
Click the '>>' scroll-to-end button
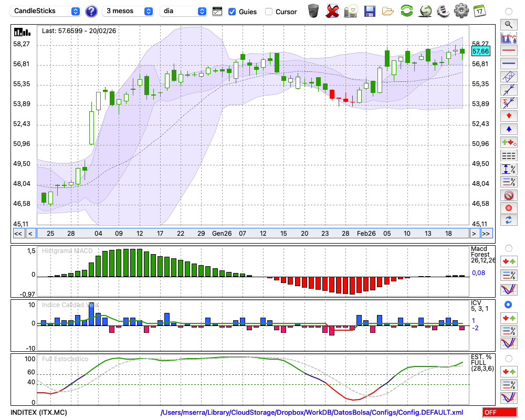486,233
